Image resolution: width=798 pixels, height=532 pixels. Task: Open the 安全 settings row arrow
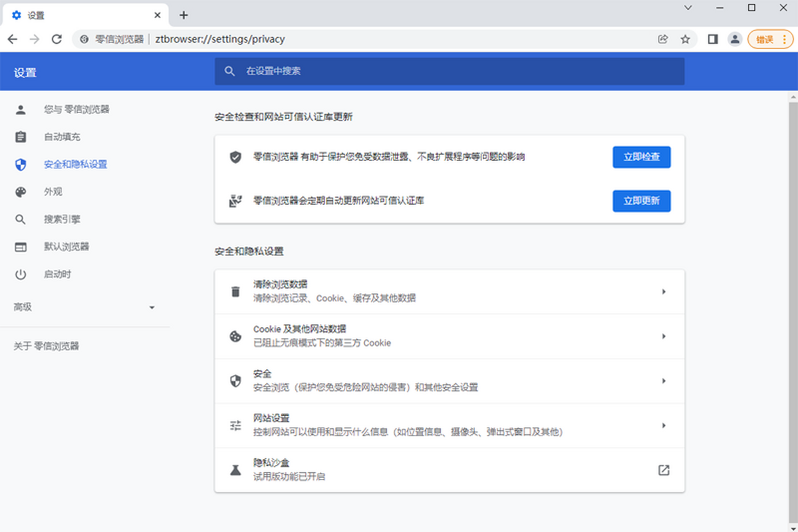pyautogui.click(x=663, y=381)
